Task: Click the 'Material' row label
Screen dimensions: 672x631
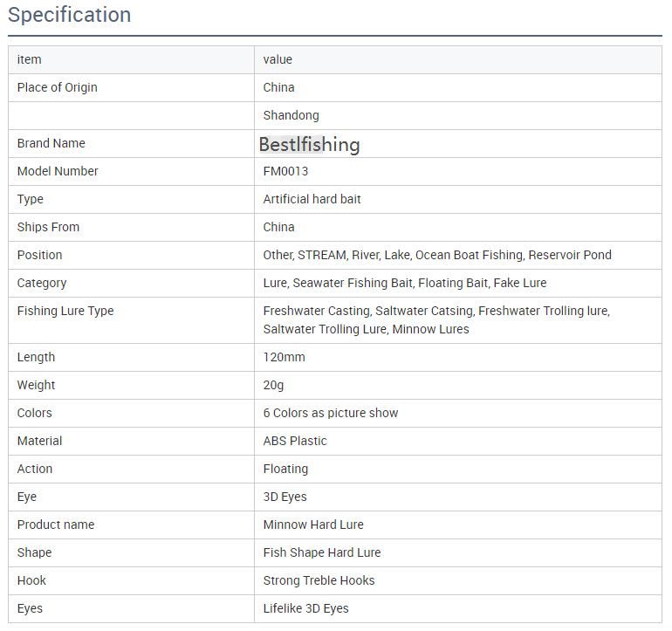Action: 39,441
